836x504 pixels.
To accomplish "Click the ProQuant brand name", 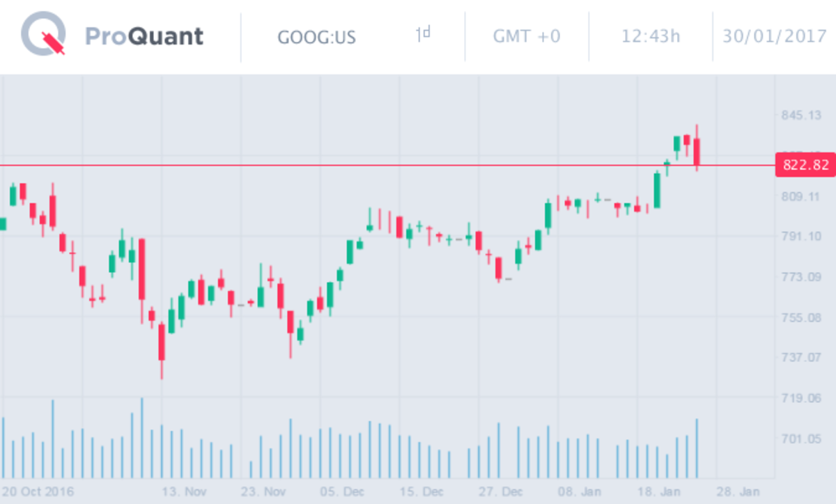I will click(x=144, y=36).
